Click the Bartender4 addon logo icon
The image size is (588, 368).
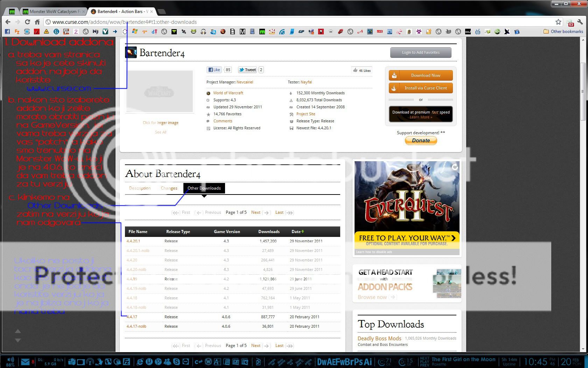(131, 52)
